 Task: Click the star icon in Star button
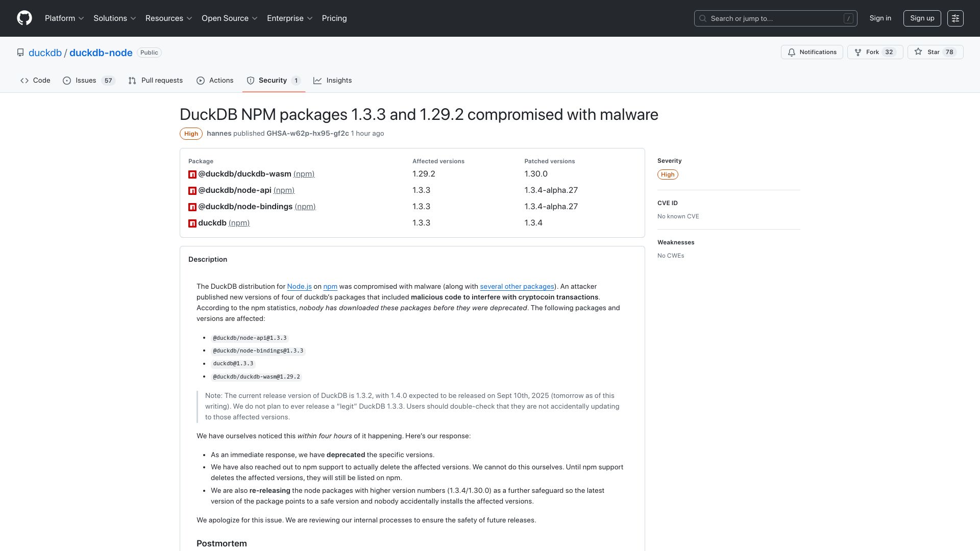(918, 52)
